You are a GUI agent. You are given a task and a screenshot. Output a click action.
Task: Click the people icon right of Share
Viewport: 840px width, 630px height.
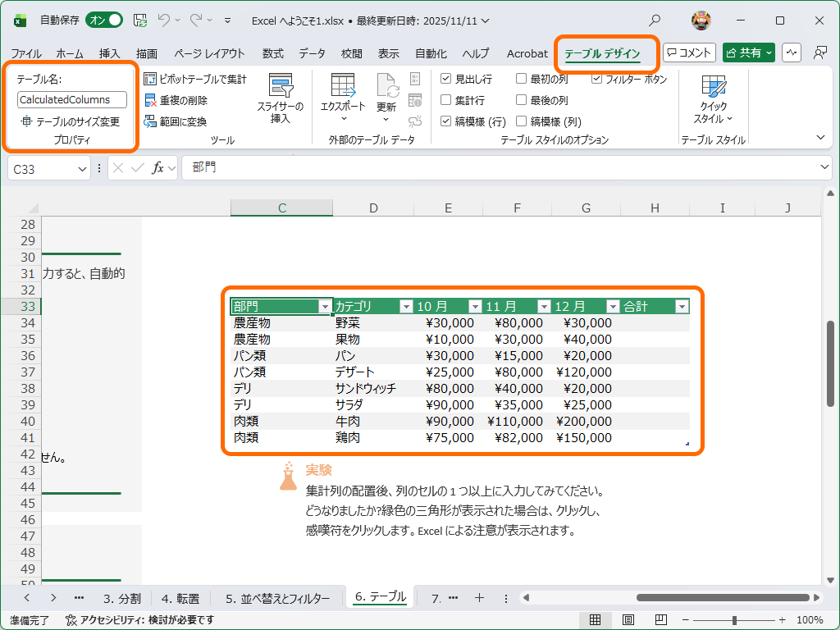[x=819, y=52]
